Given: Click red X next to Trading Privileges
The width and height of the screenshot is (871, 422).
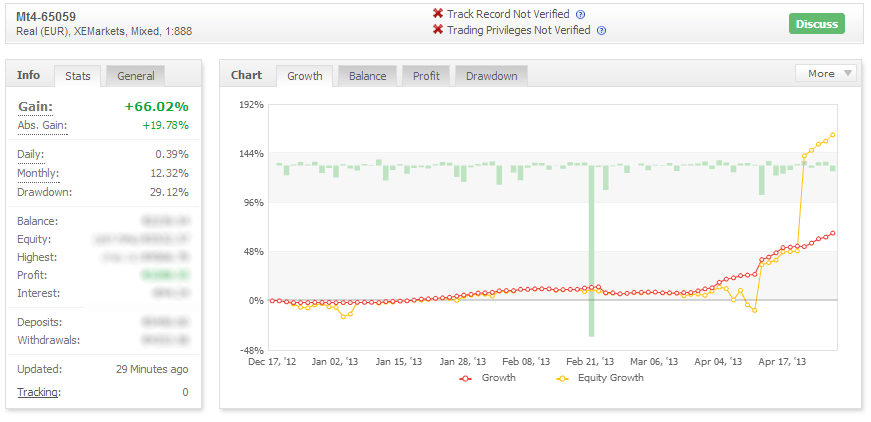Looking at the screenshot, I should [437, 30].
